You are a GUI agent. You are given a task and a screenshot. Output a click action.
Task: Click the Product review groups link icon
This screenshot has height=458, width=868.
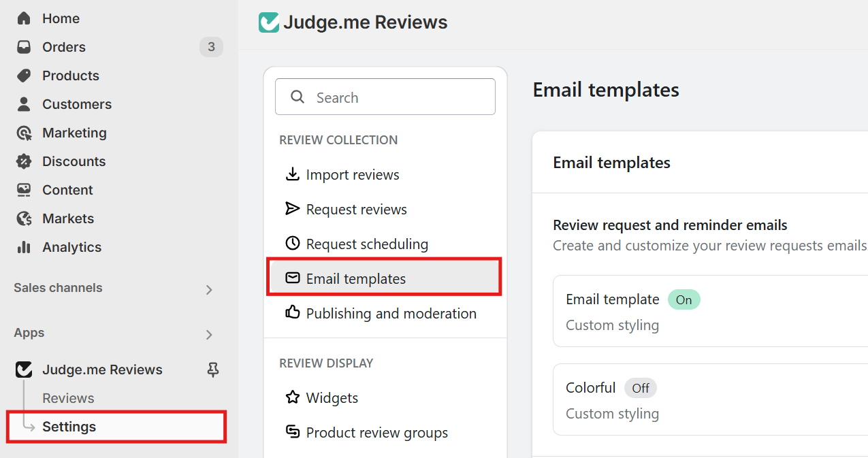click(292, 432)
